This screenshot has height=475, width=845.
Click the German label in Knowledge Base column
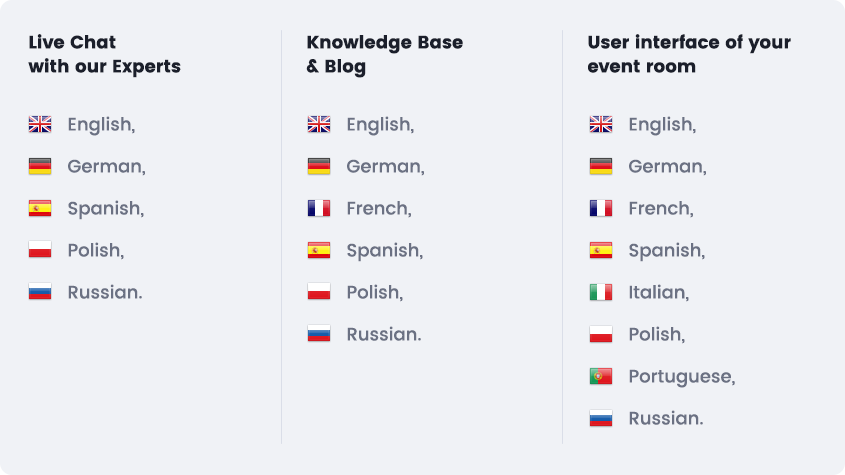(x=385, y=167)
